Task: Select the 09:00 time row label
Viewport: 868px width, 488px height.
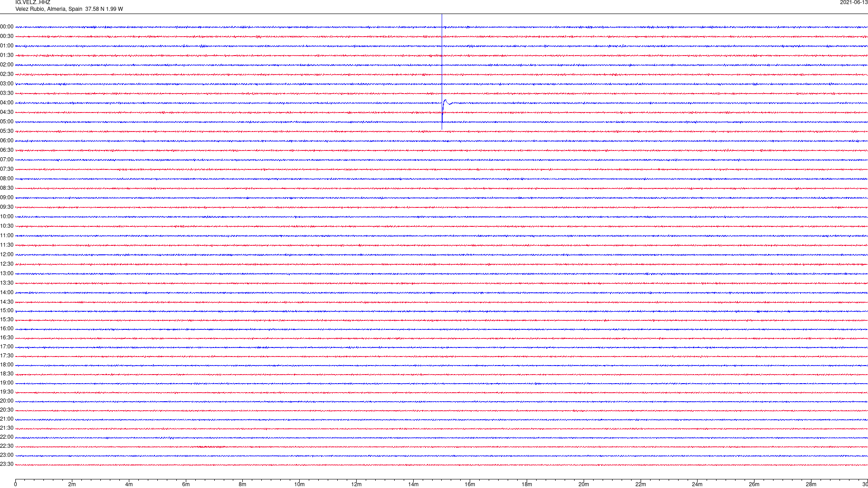Action: click(x=7, y=197)
